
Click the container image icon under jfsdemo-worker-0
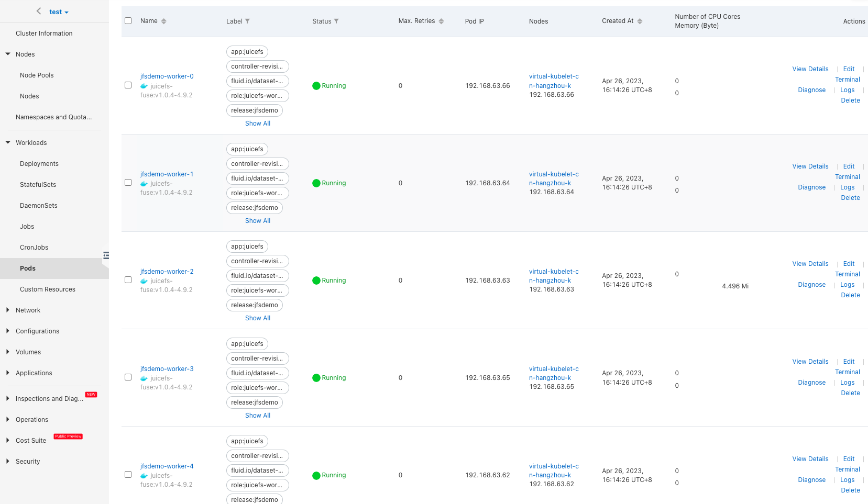point(144,86)
